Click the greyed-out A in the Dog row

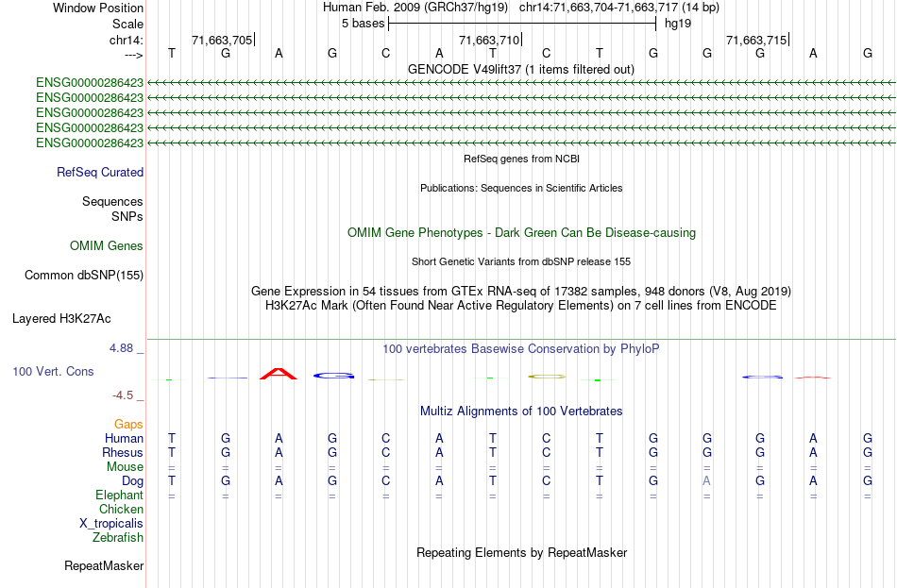(706, 481)
